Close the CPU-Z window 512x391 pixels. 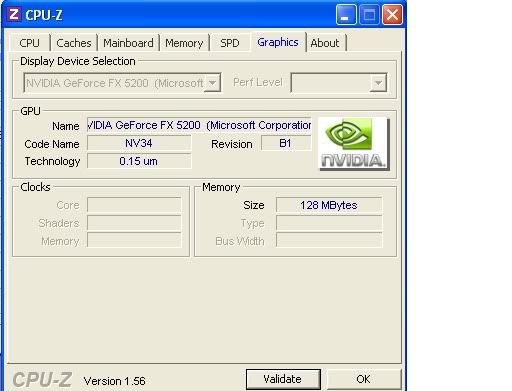pos(392,15)
